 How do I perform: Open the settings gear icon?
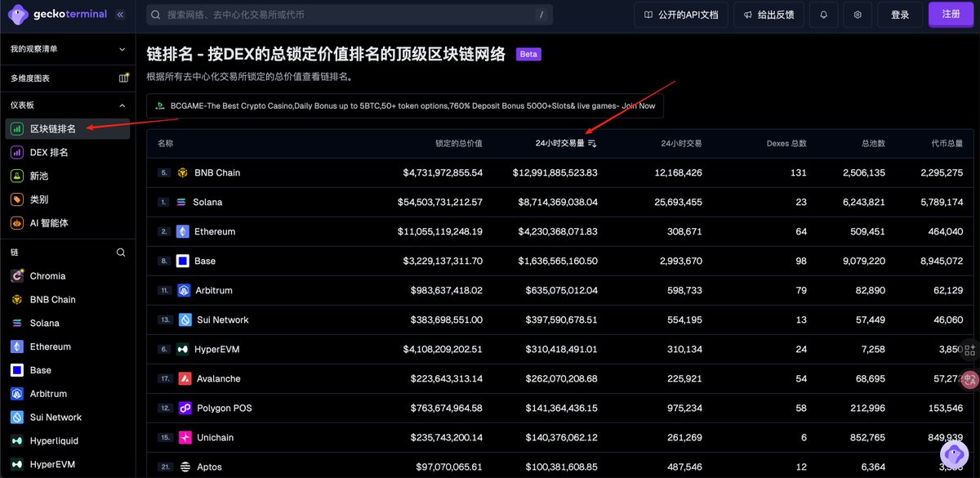click(857, 15)
